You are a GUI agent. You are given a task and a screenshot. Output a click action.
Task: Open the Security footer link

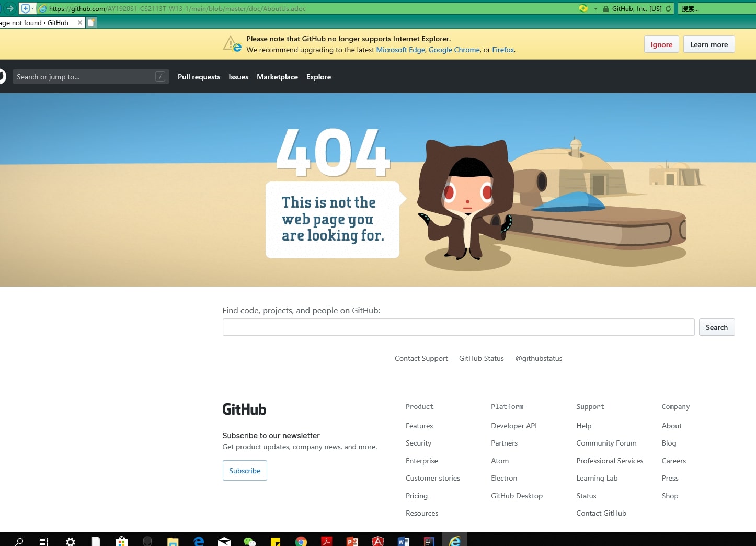(418, 443)
